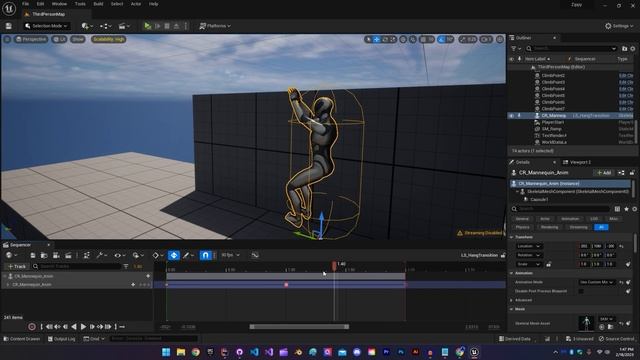Open the Details property matrix grid icon
640x360 pixels.
click(x=617, y=209)
